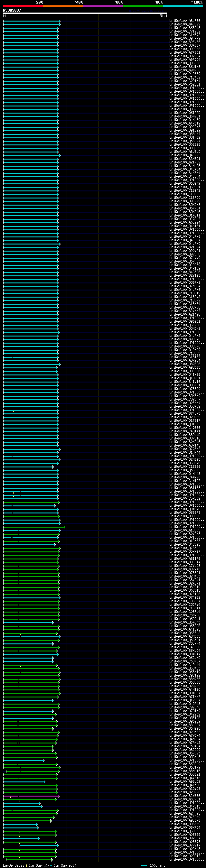Open UniRef100_A7PED1 entry
The image size is (206, 868).
(x=185, y=52)
